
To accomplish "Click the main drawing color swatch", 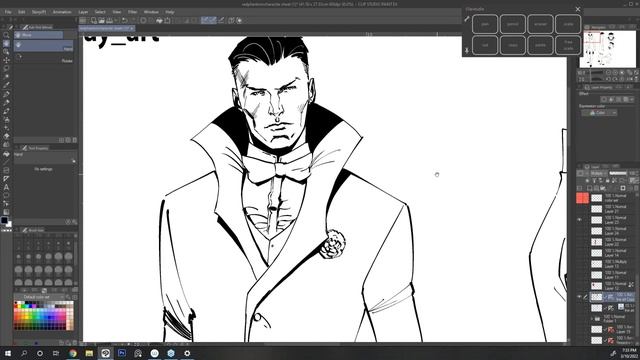I will 4,220.
